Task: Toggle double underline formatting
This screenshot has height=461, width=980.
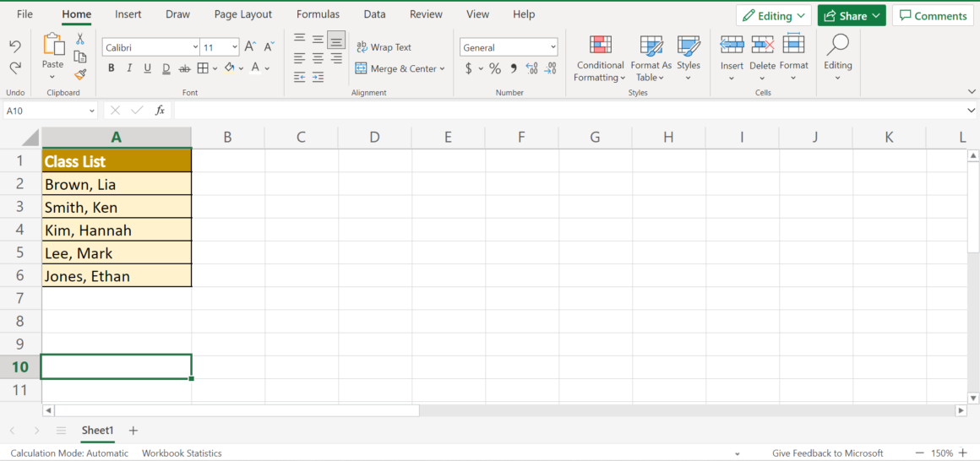Action: coord(166,68)
